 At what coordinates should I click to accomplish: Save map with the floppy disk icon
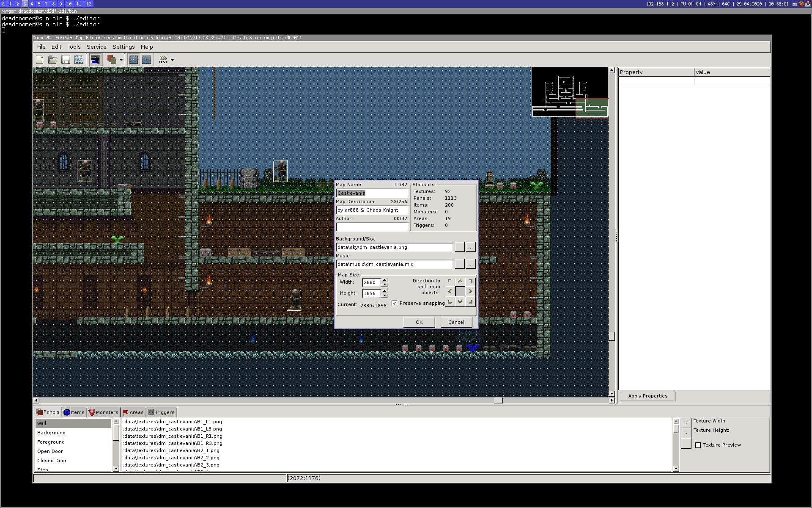tap(66, 60)
